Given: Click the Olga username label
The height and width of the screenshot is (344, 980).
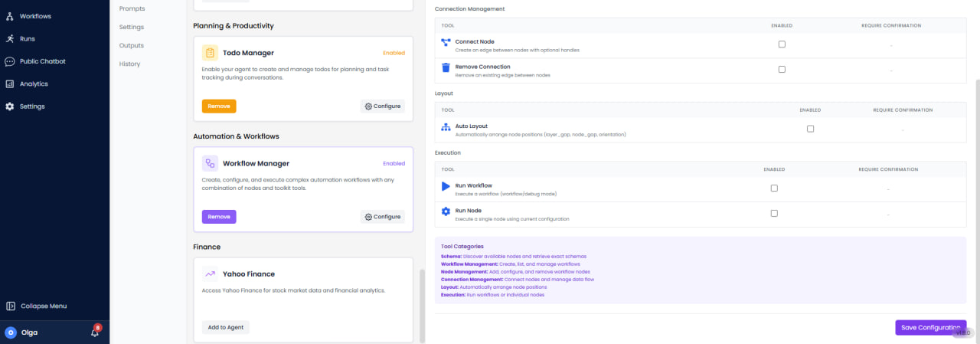Looking at the screenshot, I should point(29,333).
